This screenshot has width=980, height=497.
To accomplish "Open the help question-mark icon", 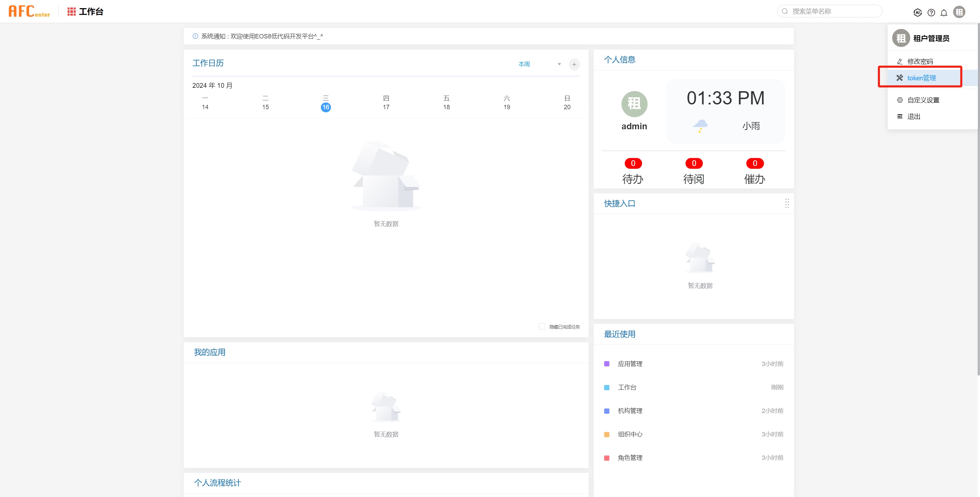I will click(931, 13).
